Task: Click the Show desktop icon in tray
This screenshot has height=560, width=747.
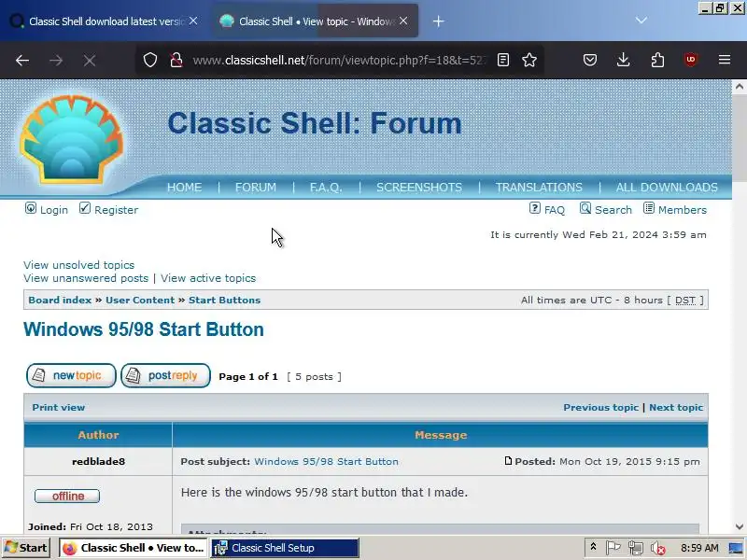Action: pyautogui.click(x=736, y=548)
